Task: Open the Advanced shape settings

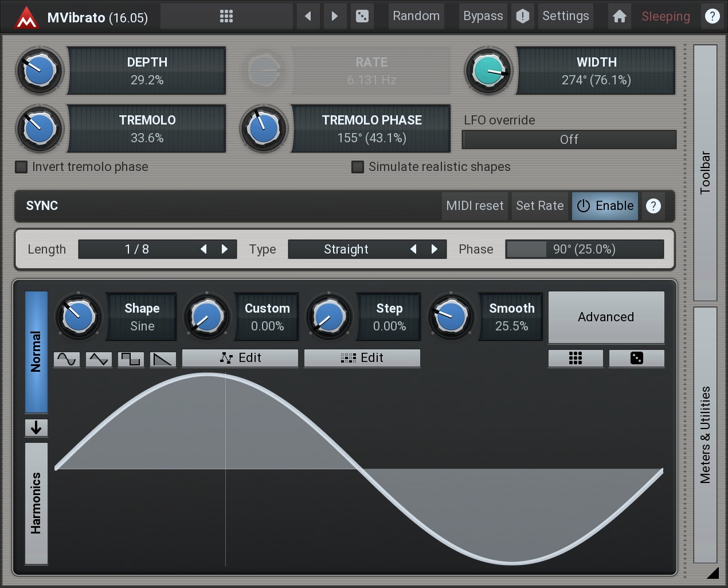Action: point(606,317)
